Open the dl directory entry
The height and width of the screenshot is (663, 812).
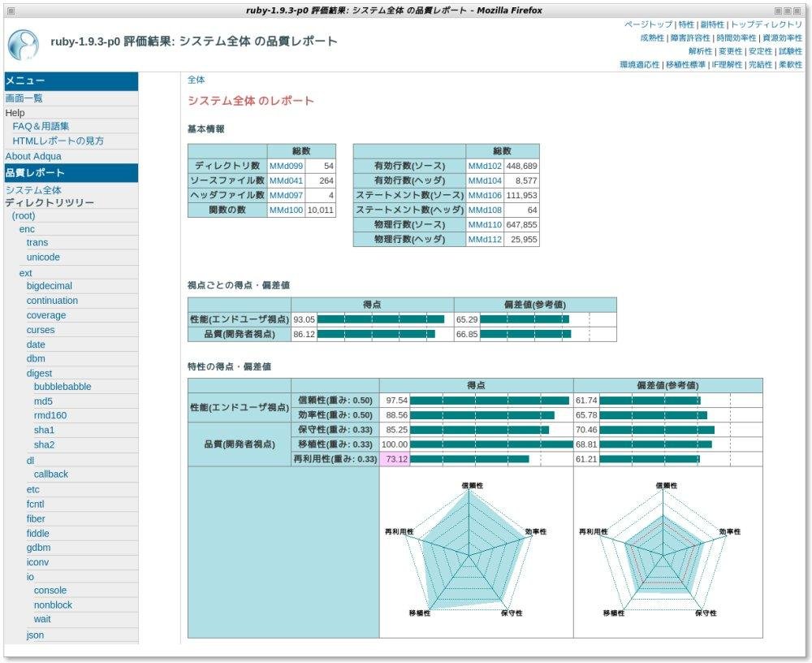coord(30,461)
